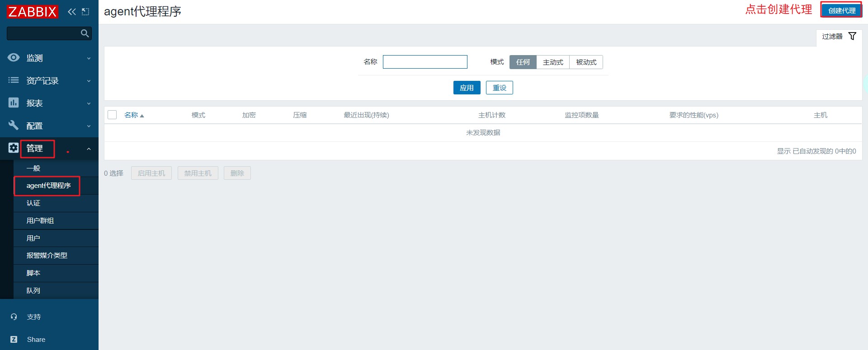Screen dimensions: 868x350
Task: Click the 创建代理 button
Action: 842,10
